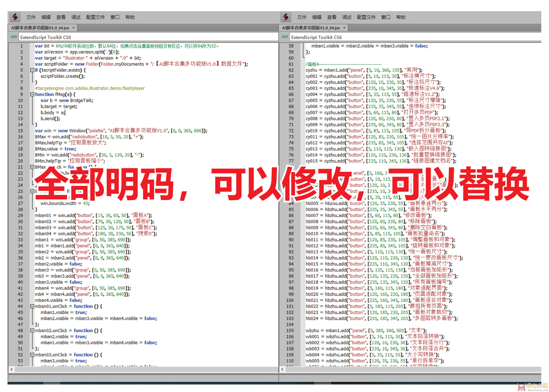Image resolution: width=549 pixels, height=392 pixels.
Task: Open 配置文件 menu in left window
Action: pyautogui.click(x=96, y=17)
